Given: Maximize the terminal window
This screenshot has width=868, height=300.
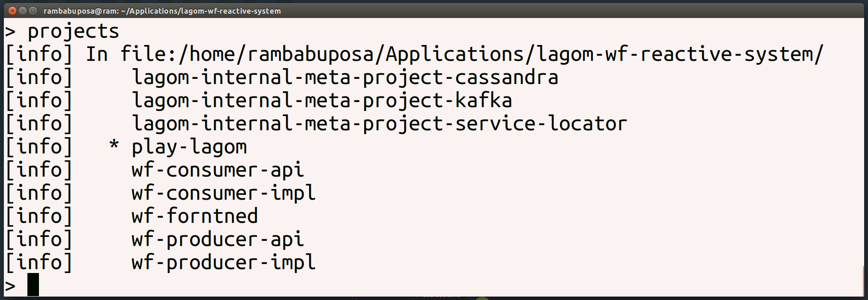Looking at the screenshot, I should [x=33, y=11].
